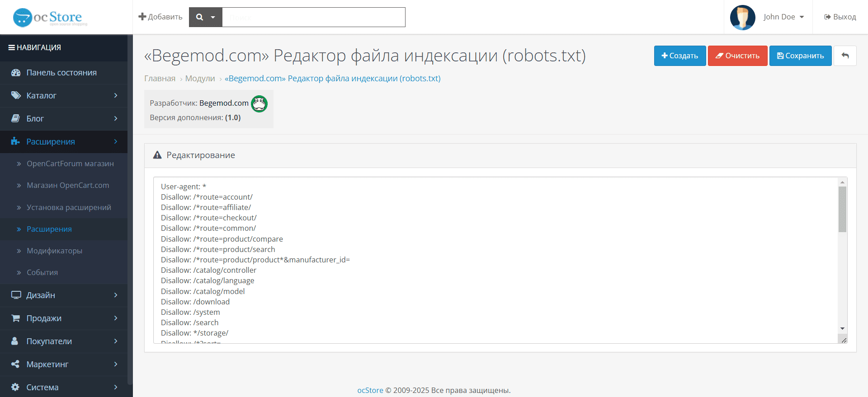Click the green hippo developer logo
The width and height of the screenshot is (868, 397).
click(x=259, y=104)
